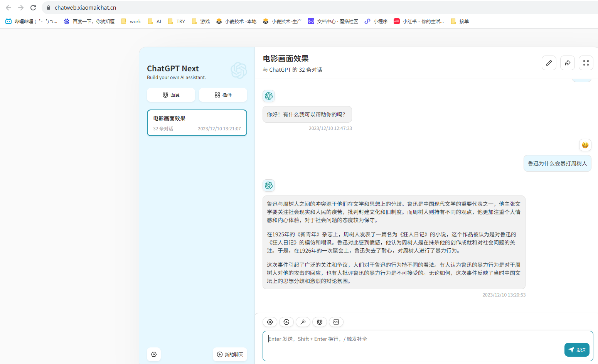The width and height of the screenshot is (598, 364).
Task: Click the long ChatGPT reply about 鲁迅
Action: click(x=394, y=243)
